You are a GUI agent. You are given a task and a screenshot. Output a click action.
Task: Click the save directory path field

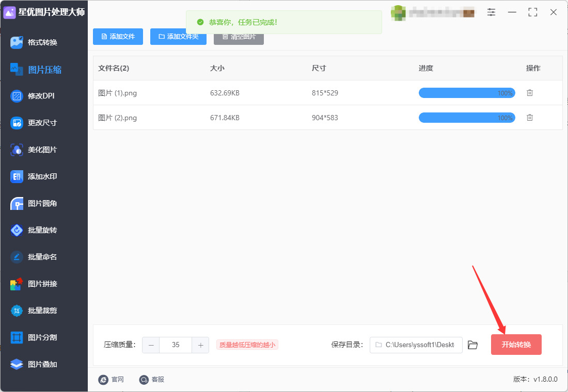click(416, 345)
